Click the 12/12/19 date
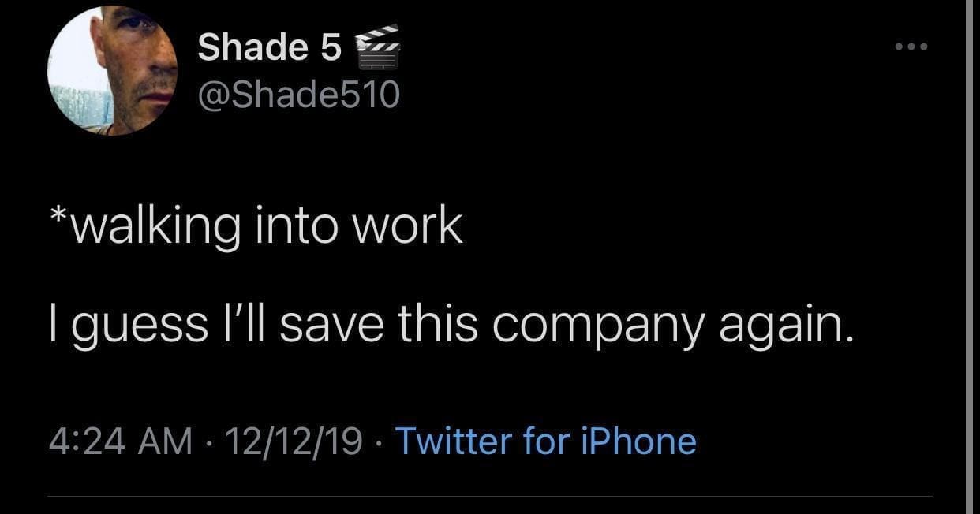 [294, 441]
